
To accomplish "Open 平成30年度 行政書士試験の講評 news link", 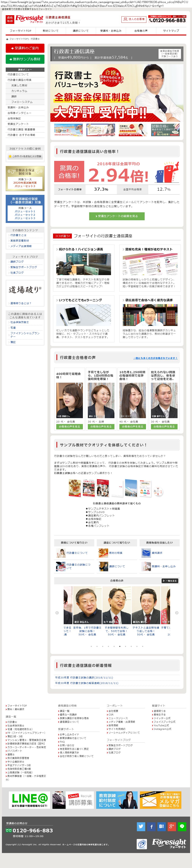I will [84, 677].
